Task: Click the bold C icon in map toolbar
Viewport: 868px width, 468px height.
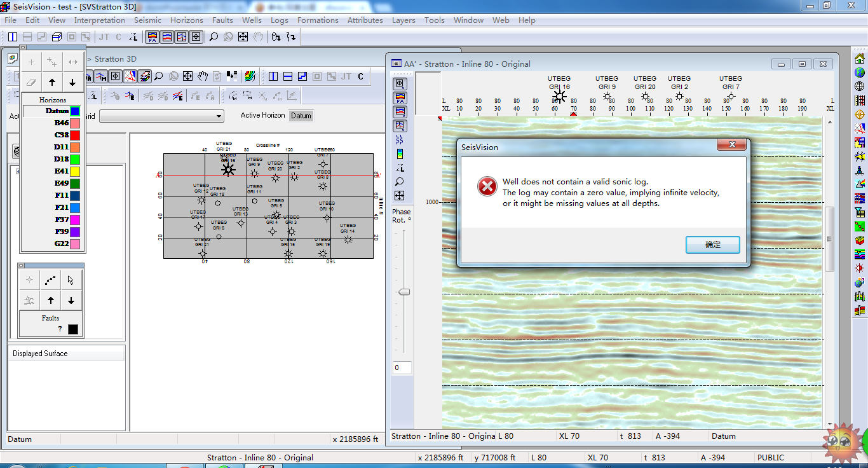Action: (x=361, y=76)
